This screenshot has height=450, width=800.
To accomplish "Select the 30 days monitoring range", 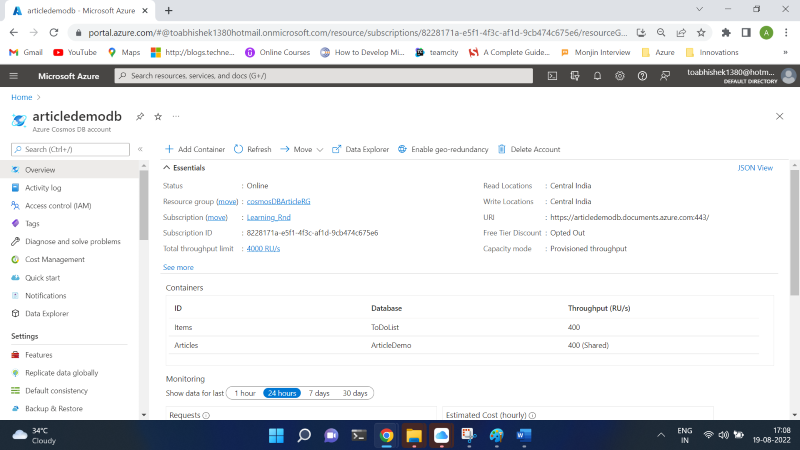I will (355, 393).
